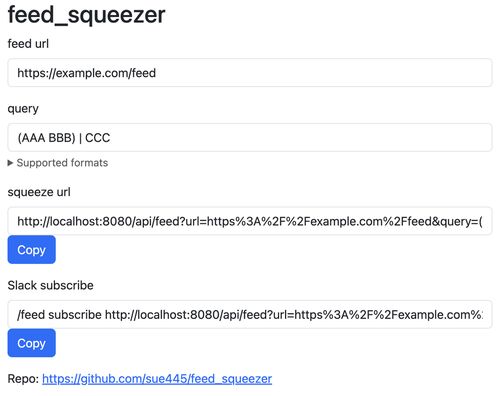
Task: Focus the Slack subscribe command field
Action: [x=250, y=314]
